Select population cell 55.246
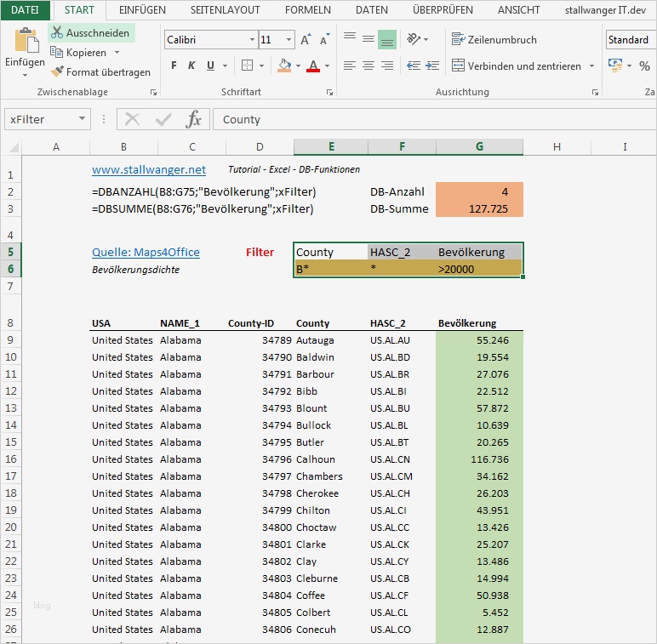657x644 pixels. click(x=479, y=340)
